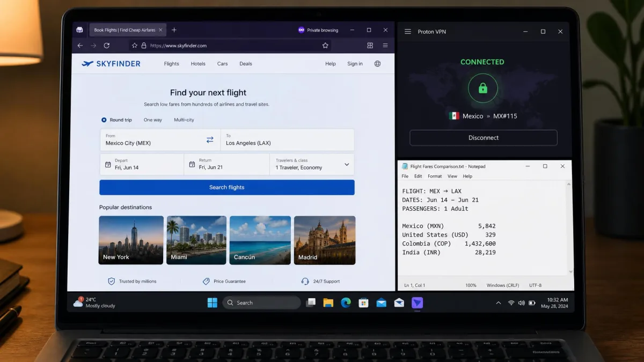Open the Miami destination card
644x362 pixels.
click(196, 240)
